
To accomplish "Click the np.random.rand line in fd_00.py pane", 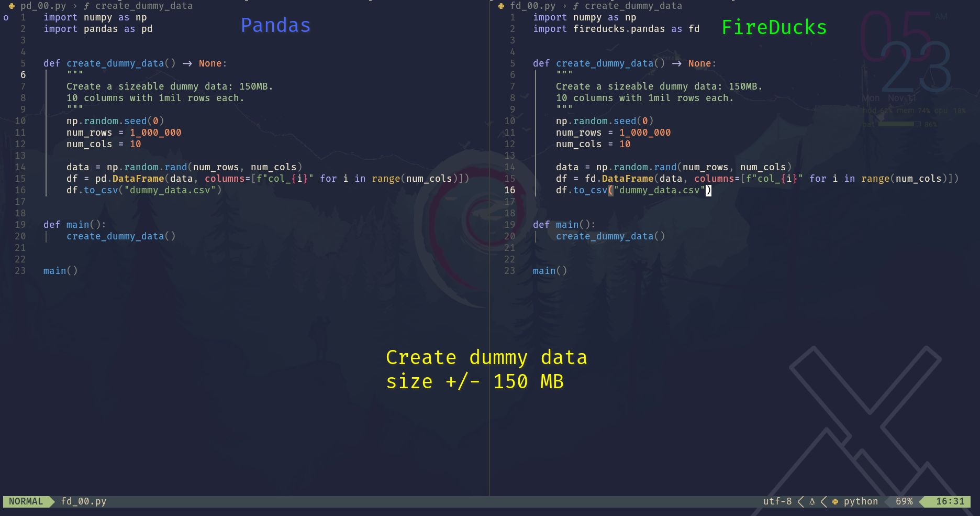I will pyautogui.click(x=674, y=167).
